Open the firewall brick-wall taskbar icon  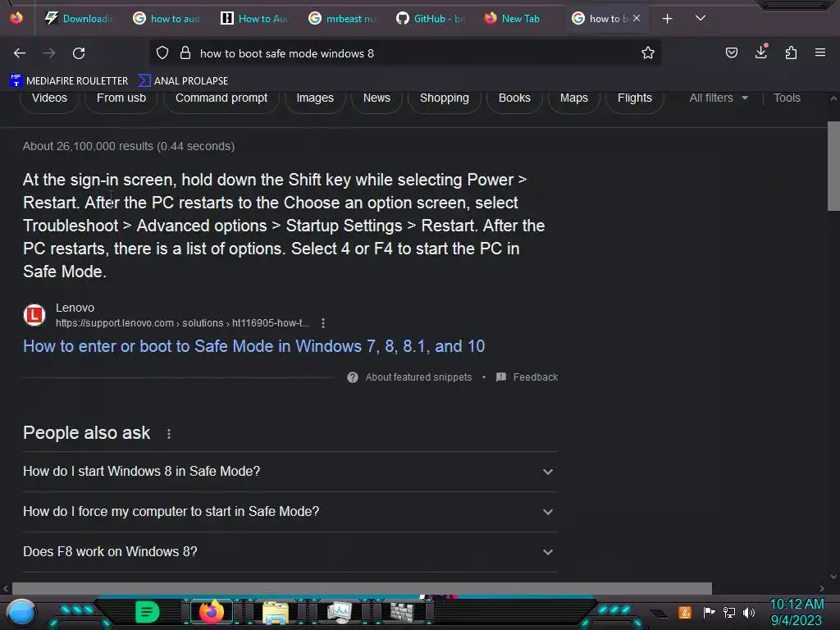402,612
